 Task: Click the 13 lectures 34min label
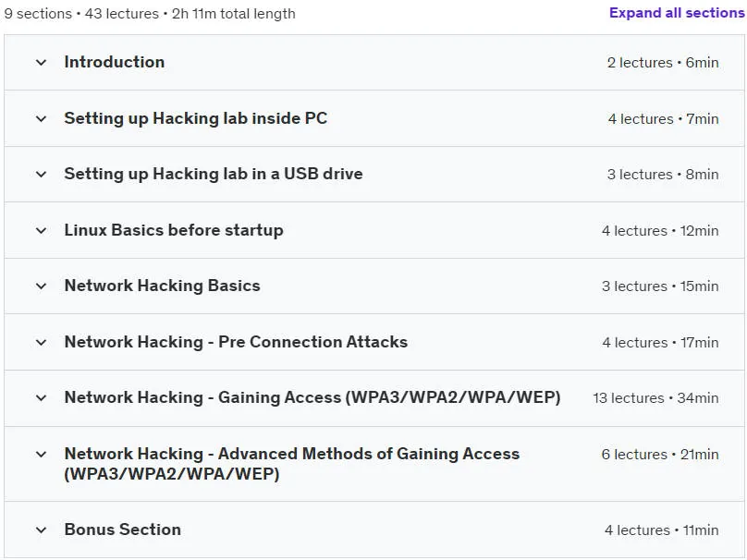click(655, 398)
